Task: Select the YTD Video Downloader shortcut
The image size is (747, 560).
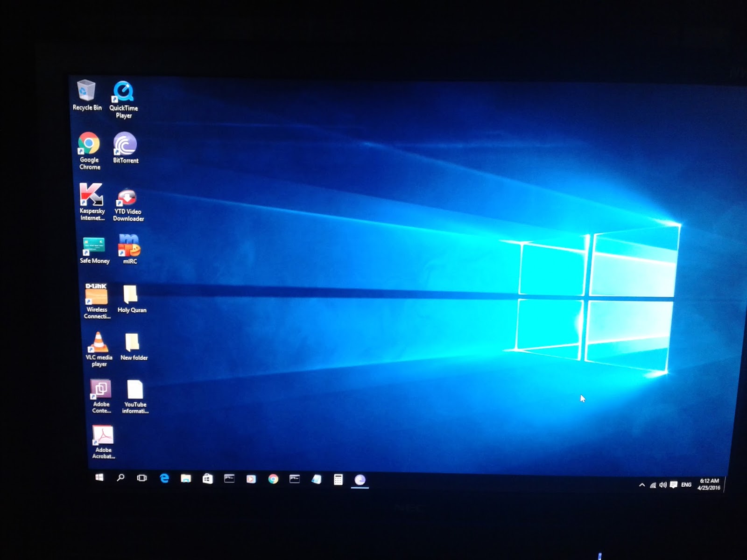Action: click(x=128, y=204)
